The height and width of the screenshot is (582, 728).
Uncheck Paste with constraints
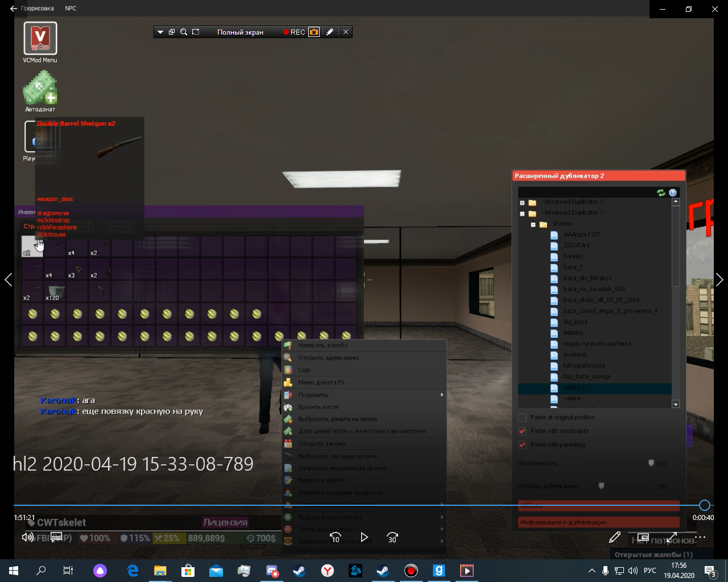[522, 431]
